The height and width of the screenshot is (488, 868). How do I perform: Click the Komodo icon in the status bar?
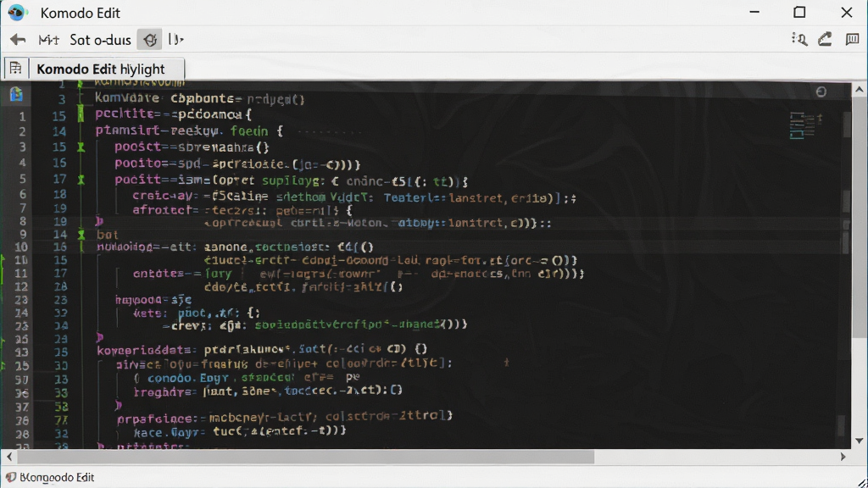(x=10, y=477)
